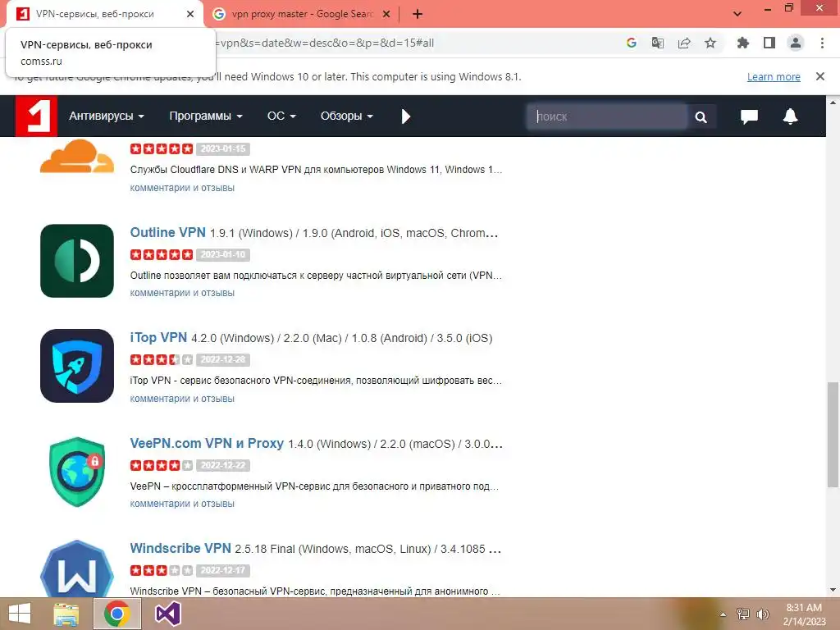
Task: Open a new browser tab
Action: tap(418, 14)
